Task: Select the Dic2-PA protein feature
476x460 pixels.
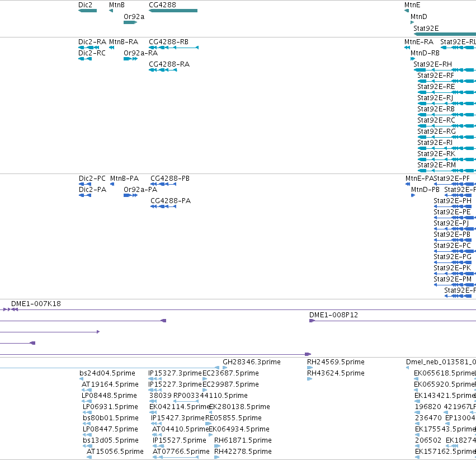Action: [x=85, y=195]
